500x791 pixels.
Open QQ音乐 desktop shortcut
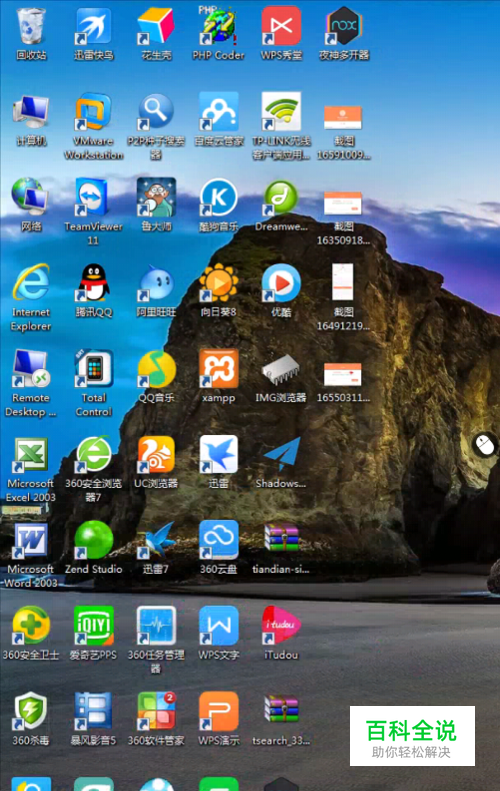(156, 369)
